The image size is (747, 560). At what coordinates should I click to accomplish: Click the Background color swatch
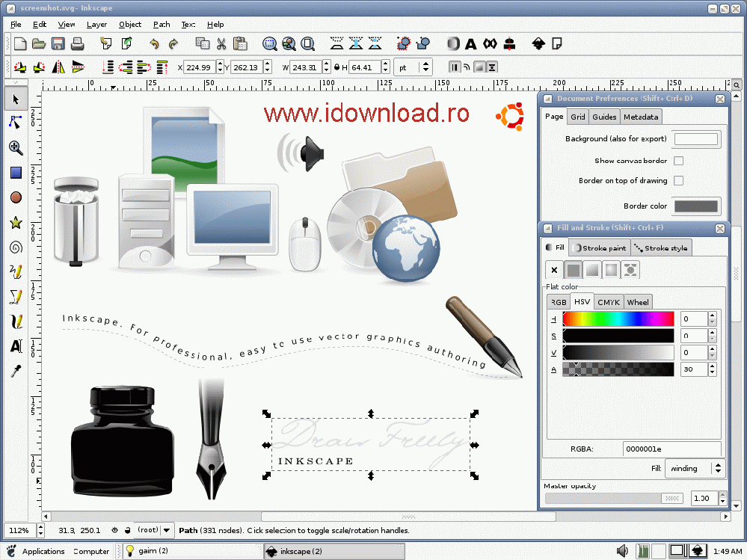tap(695, 138)
